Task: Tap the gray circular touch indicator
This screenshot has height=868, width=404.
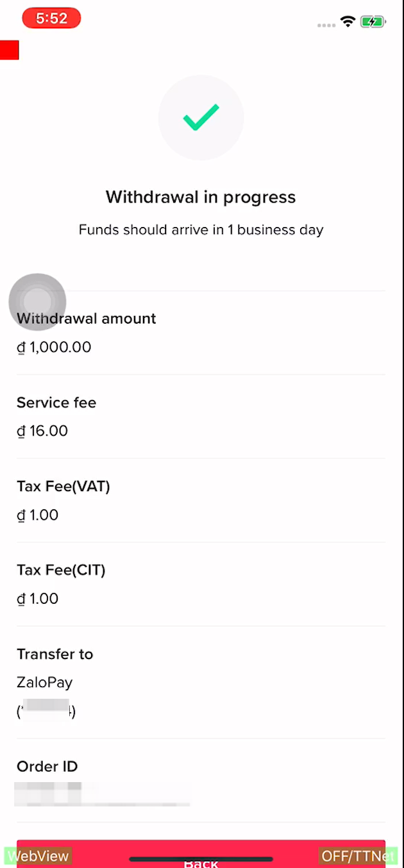Action: [37, 302]
